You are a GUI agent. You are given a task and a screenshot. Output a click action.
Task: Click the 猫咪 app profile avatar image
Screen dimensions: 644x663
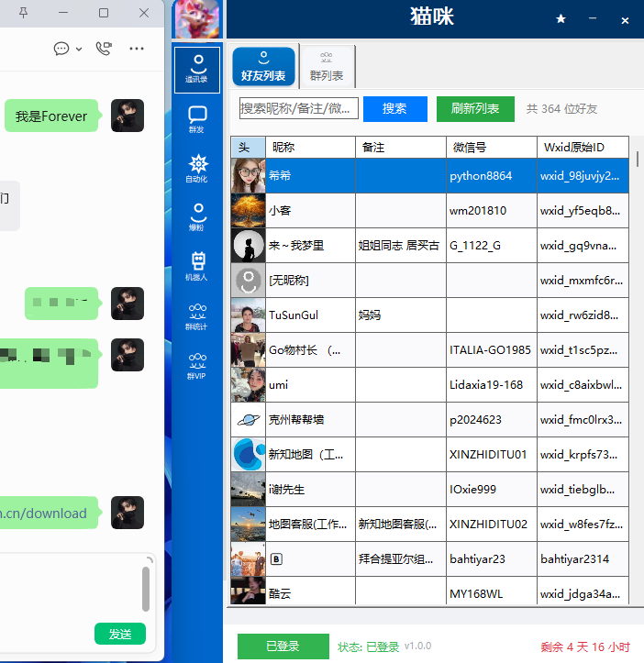point(197,19)
